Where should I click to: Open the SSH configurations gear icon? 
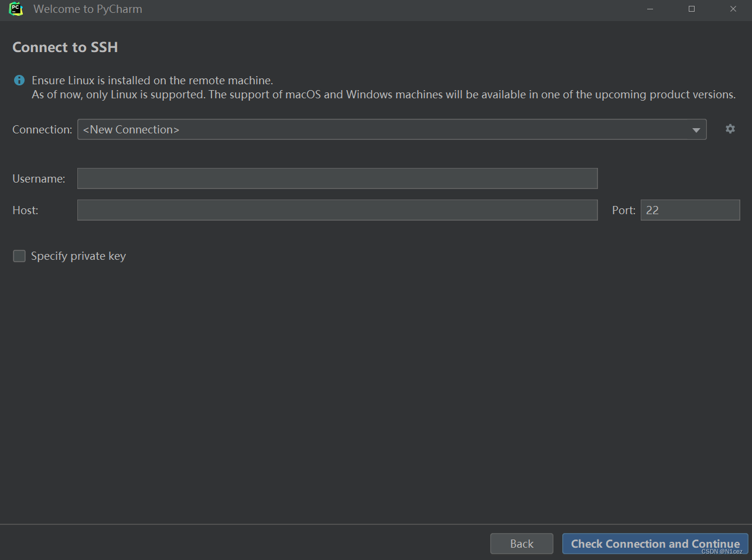point(730,129)
